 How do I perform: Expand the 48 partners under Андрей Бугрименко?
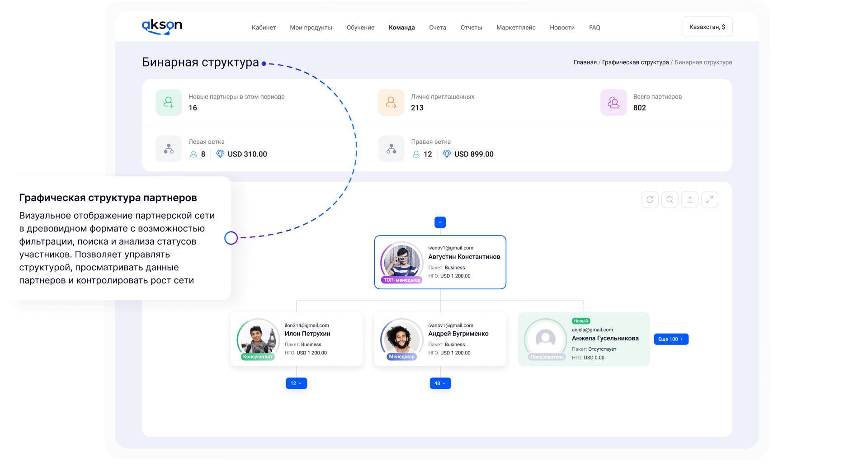click(x=440, y=383)
